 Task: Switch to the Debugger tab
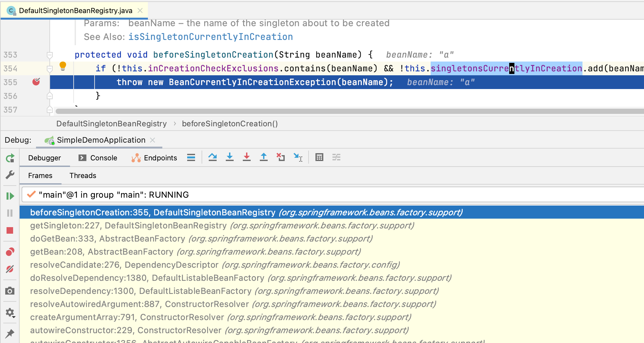(45, 158)
